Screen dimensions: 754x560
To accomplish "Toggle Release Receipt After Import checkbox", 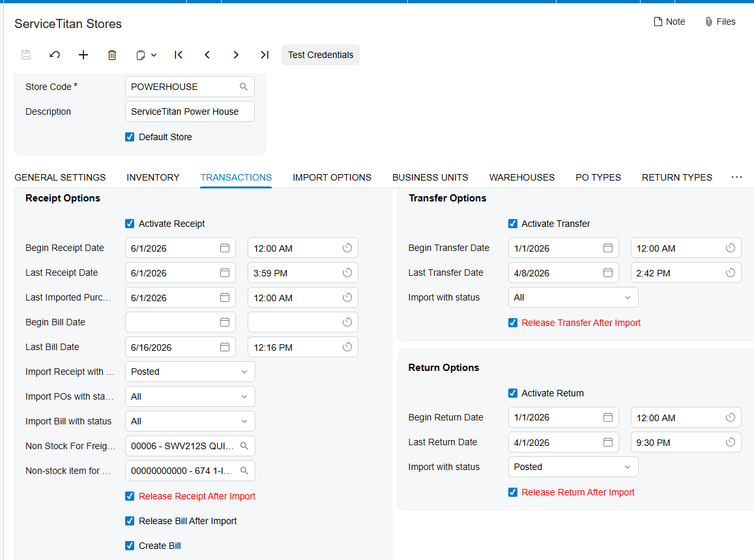I will (x=130, y=496).
